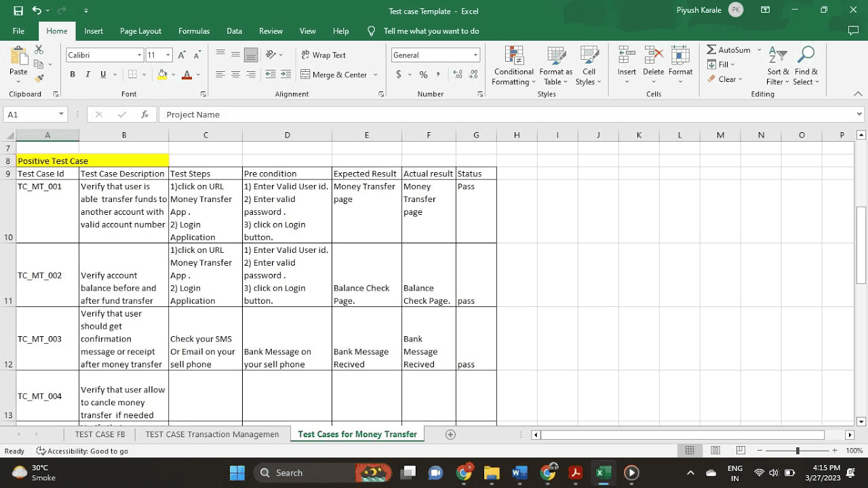Screen dimensions: 868x488
Task: Open the fill color dropdown arrow
Action: pyautogui.click(x=174, y=75)
